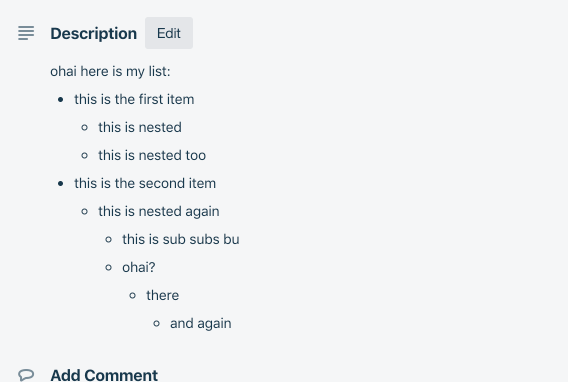The width and height of the screenshot is (568, 382).
Task: Click the Description heading
Action: point(93,34)
